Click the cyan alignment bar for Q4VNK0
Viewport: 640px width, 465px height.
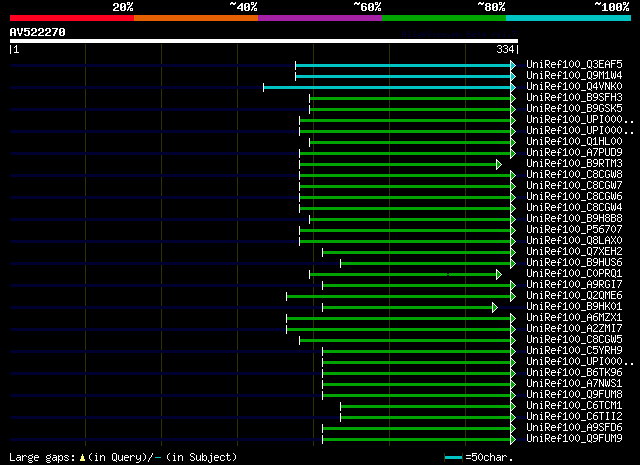point(387,87)
